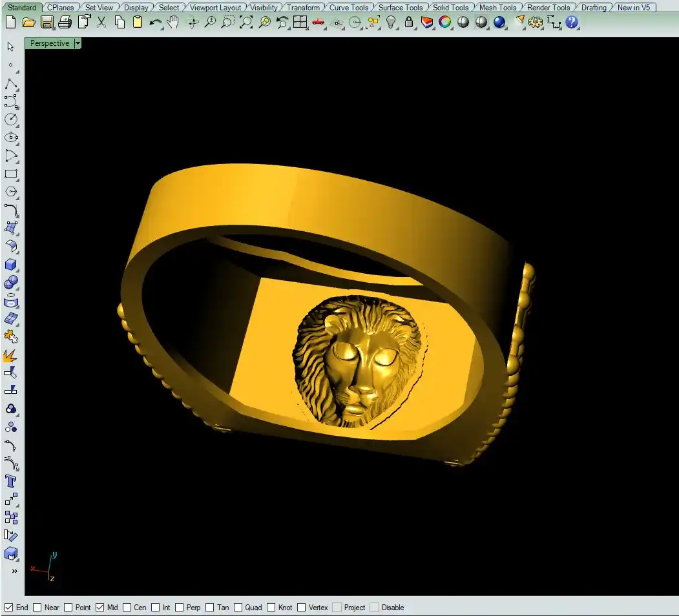The width and height of the screenshot is (679, 616).
Task: Select the Circle tool in sidebar
Action: [11, 119]
